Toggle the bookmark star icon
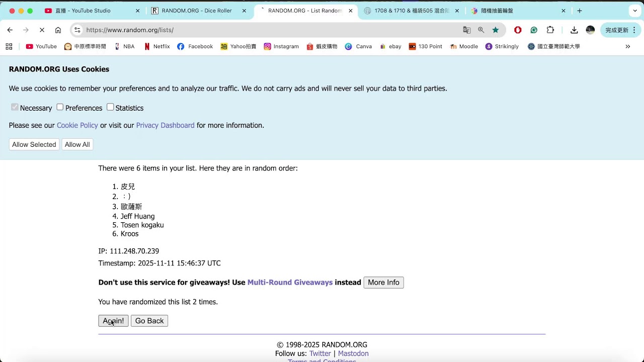 point(496,30)
